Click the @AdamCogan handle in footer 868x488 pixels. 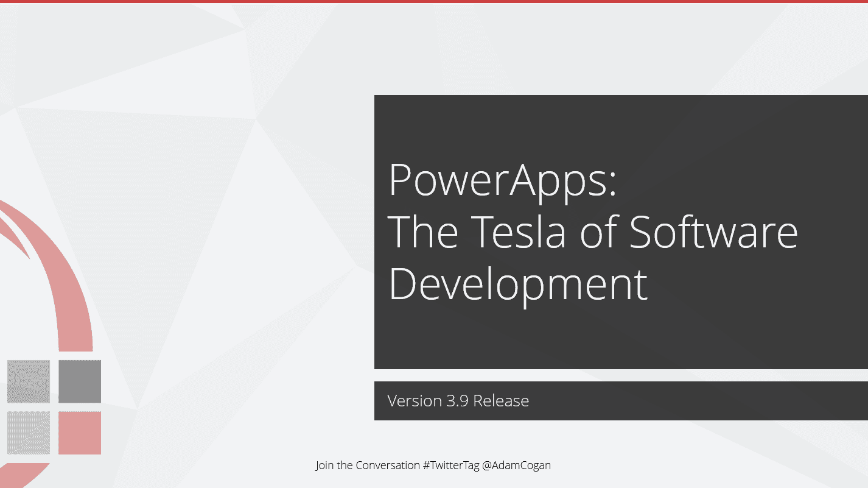516,465
